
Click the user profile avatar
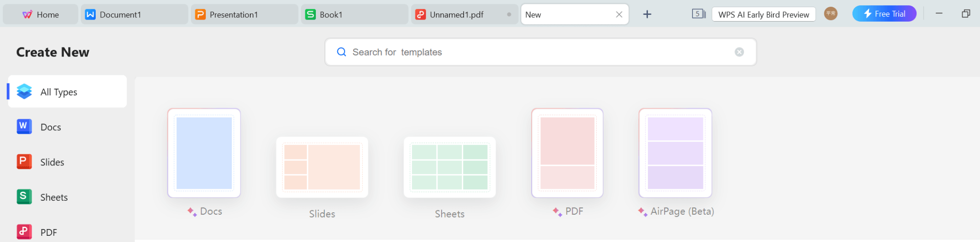831,14
